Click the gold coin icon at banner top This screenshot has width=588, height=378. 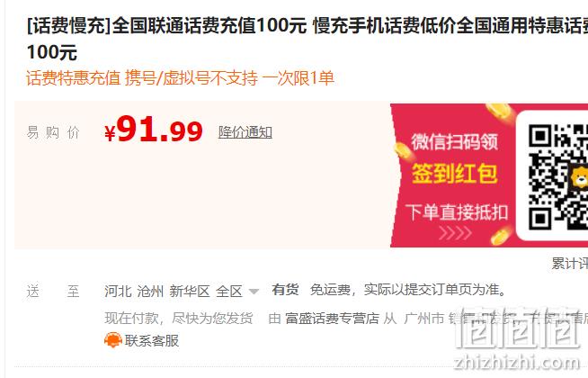[499, 111]
